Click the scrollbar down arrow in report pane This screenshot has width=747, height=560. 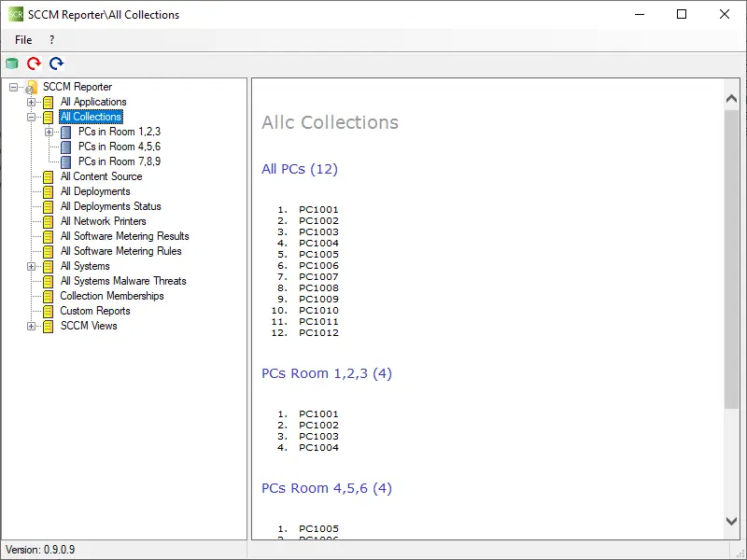[732, 521]
